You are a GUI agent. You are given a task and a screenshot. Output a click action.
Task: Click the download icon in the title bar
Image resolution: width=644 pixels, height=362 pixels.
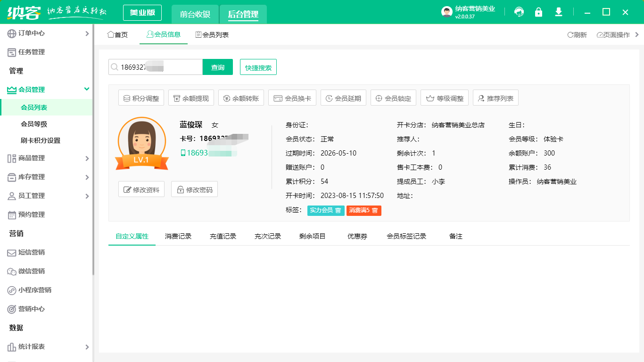pos(559,12)
